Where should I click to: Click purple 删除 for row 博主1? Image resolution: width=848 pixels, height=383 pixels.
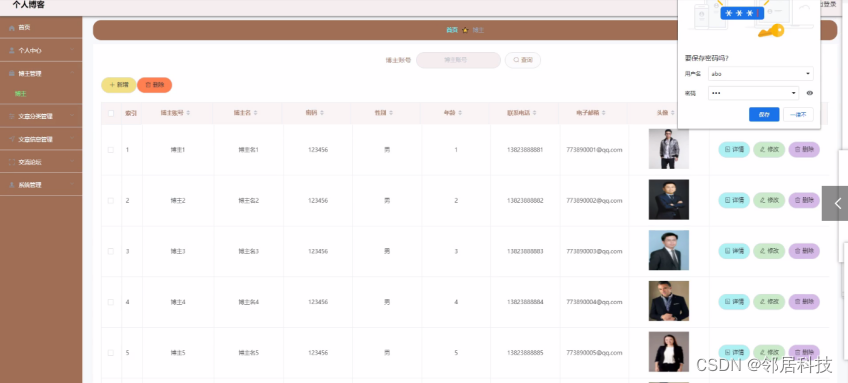point(804,150)
